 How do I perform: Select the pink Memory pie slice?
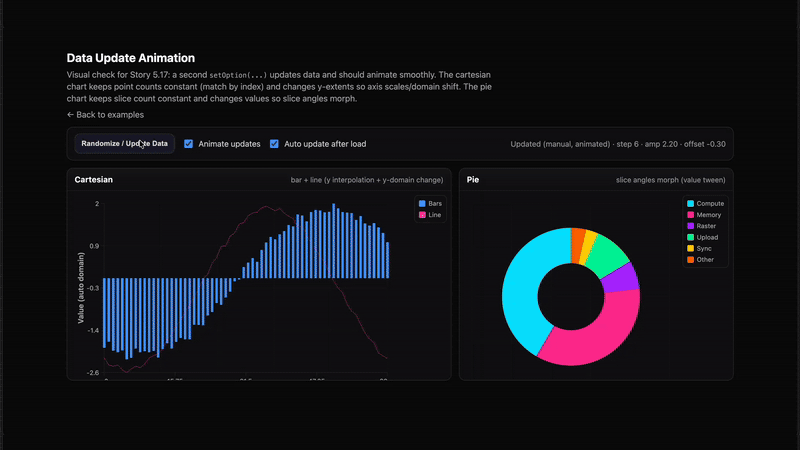592,338
